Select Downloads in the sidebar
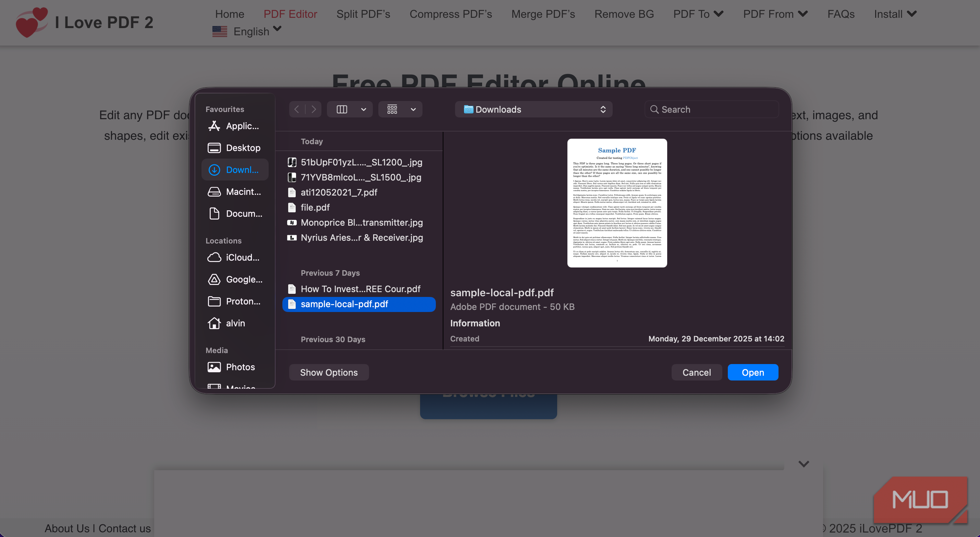 (x=235, y=170)
